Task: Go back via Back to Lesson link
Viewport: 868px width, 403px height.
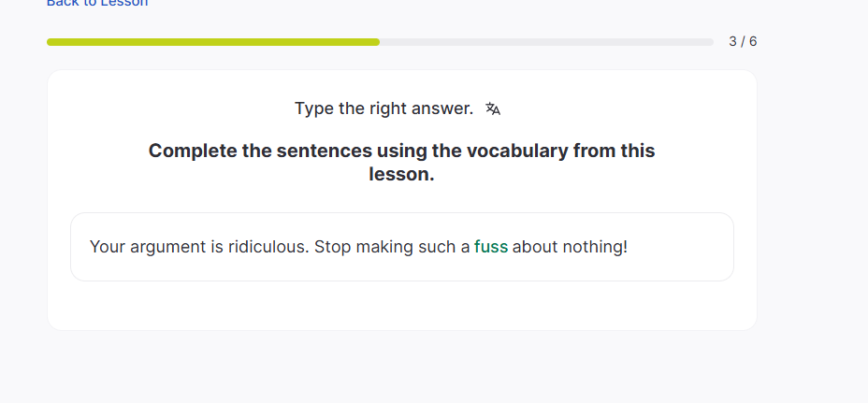Action: 97,3
